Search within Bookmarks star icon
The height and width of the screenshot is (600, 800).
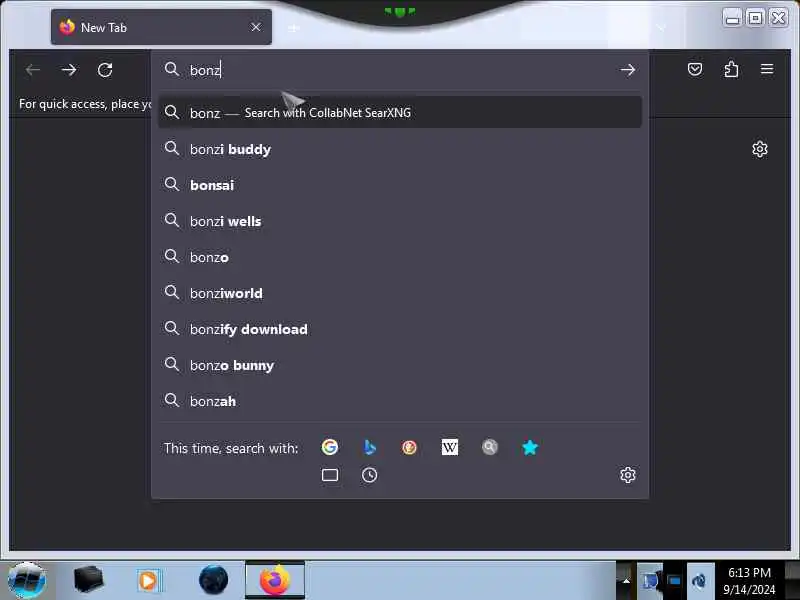(530, 447)
